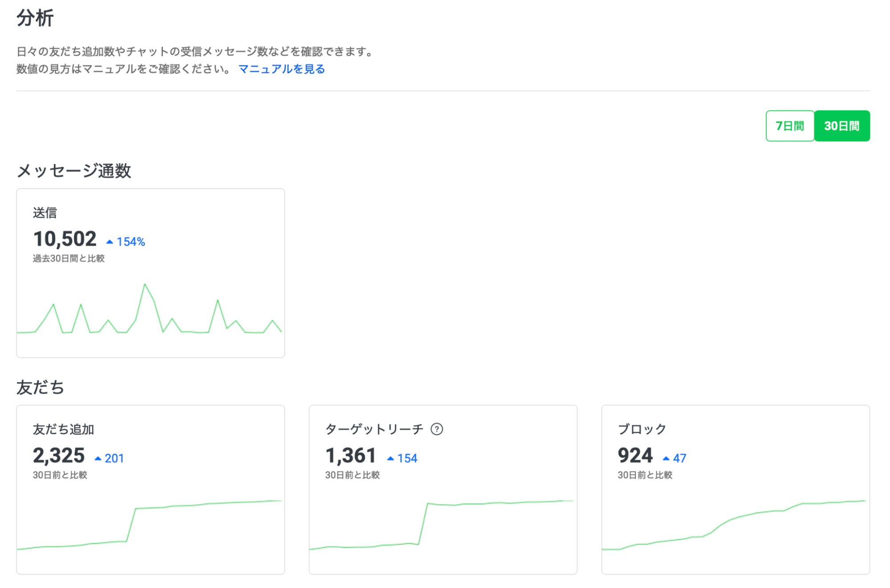Viewport: 890px width, 588px height.
Task: Click the 送信 message count 10,502
Action: coord(65,239)
